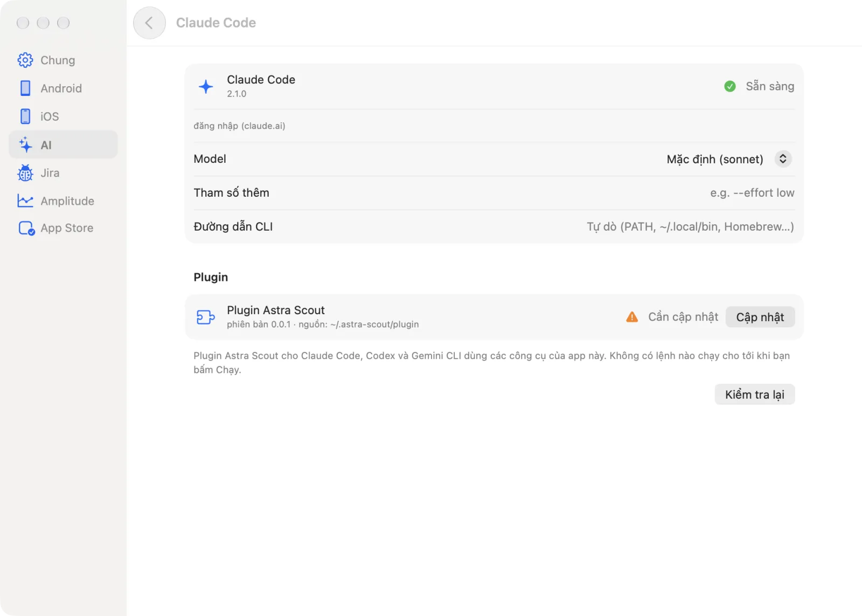Click the Mặc định (sonnet) value text
862x616 pixels.
point(715,160)
